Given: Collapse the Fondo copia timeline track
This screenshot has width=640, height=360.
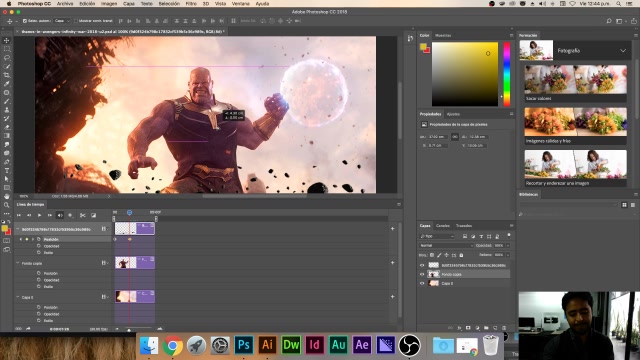Looking at the screenshot, I should tap(18, 263).
